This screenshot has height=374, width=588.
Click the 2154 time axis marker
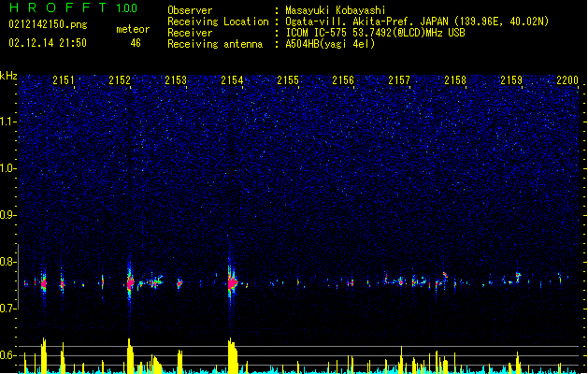click(232, 79)
